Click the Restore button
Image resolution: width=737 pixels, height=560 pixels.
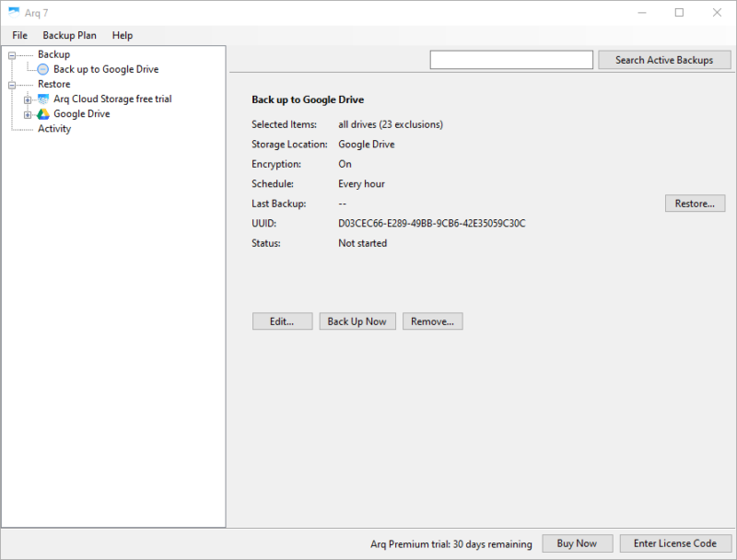click(x=695, y=204)
